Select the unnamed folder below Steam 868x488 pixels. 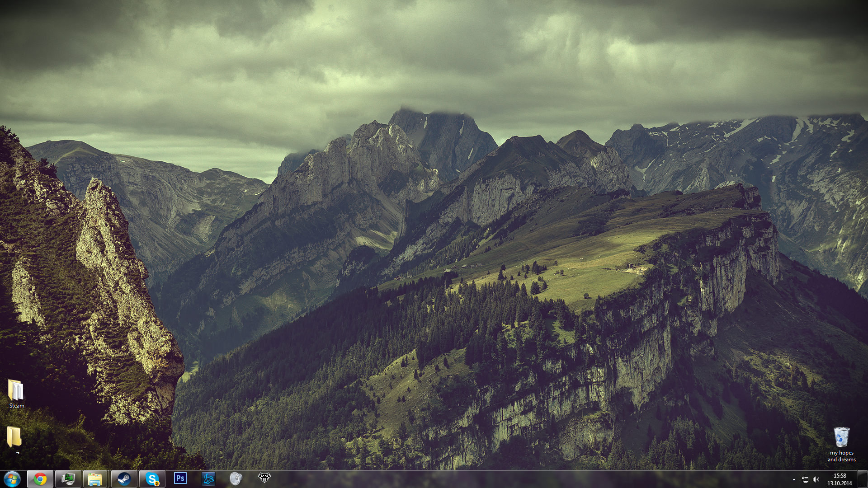14,437
